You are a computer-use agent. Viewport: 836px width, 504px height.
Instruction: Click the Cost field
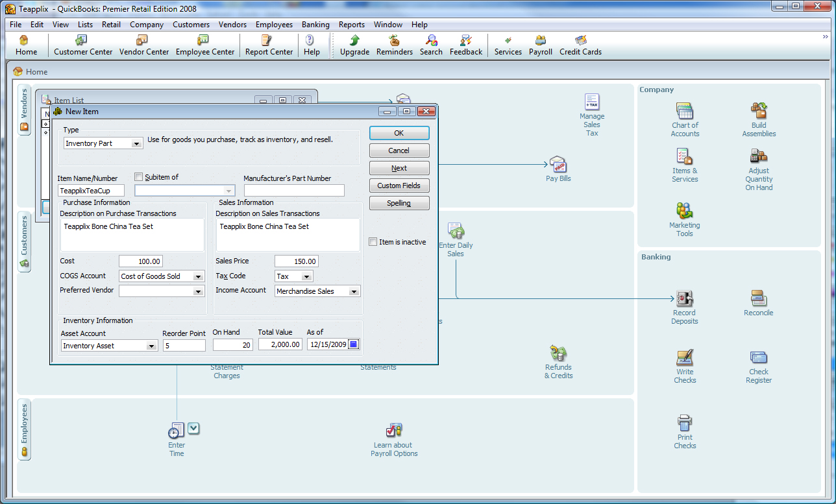[x=141, y=261]
